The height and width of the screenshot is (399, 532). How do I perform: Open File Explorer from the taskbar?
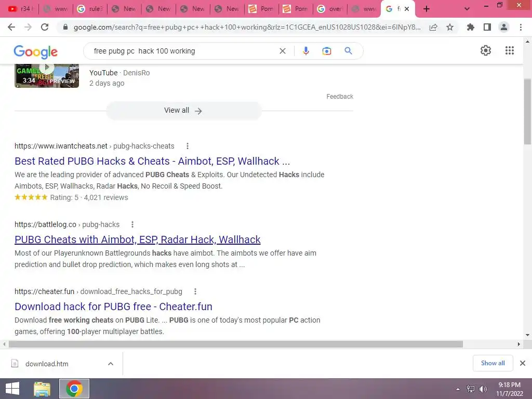pyautogui.click(x=42, y=389)
